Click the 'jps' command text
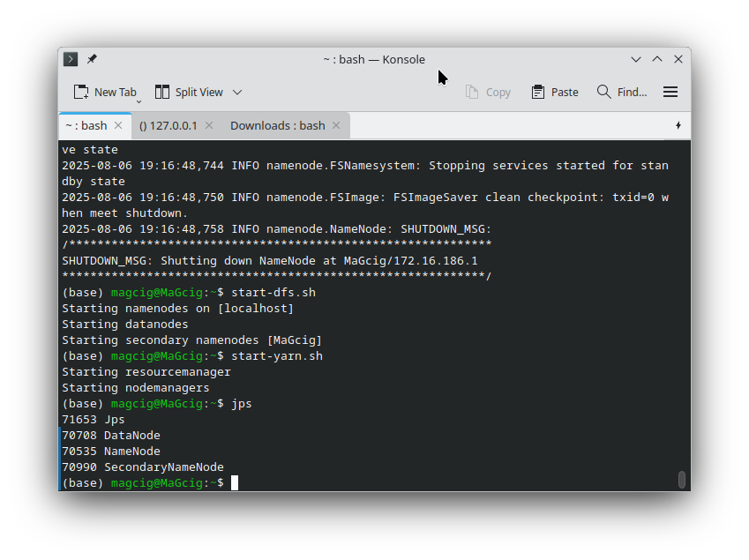Screen dimensions: 749x560 (x=242, y=404)
